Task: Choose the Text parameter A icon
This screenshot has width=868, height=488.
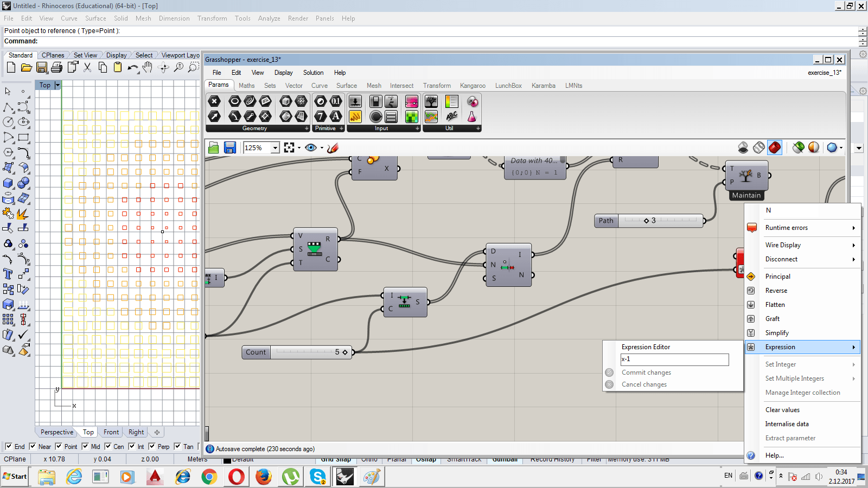Action: click(336, 117)
